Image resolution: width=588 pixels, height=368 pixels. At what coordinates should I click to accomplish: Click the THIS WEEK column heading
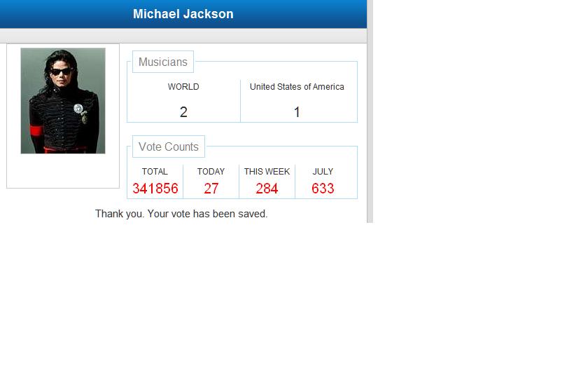point(267,172)
